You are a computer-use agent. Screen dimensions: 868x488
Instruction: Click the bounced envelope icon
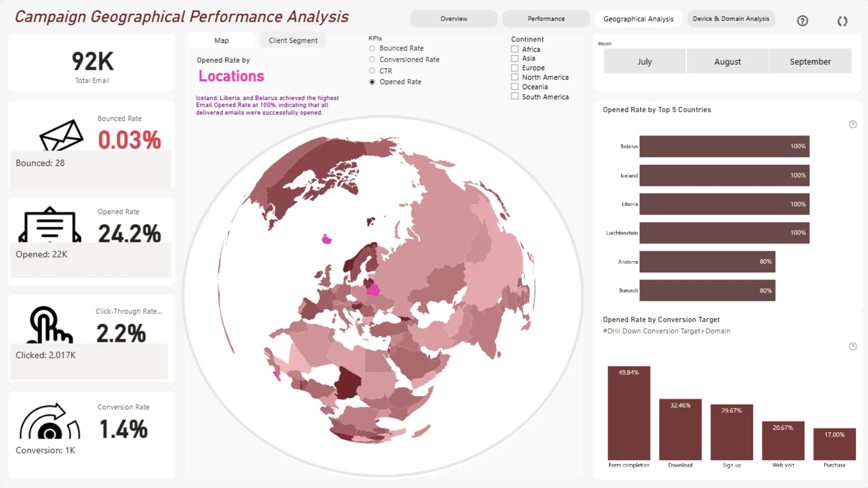[61, 136]
